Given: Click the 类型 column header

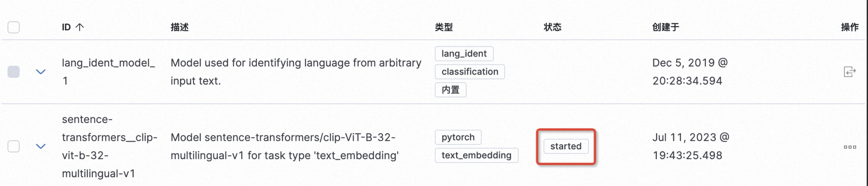Looking at the screenshot, I should [444, 27].
